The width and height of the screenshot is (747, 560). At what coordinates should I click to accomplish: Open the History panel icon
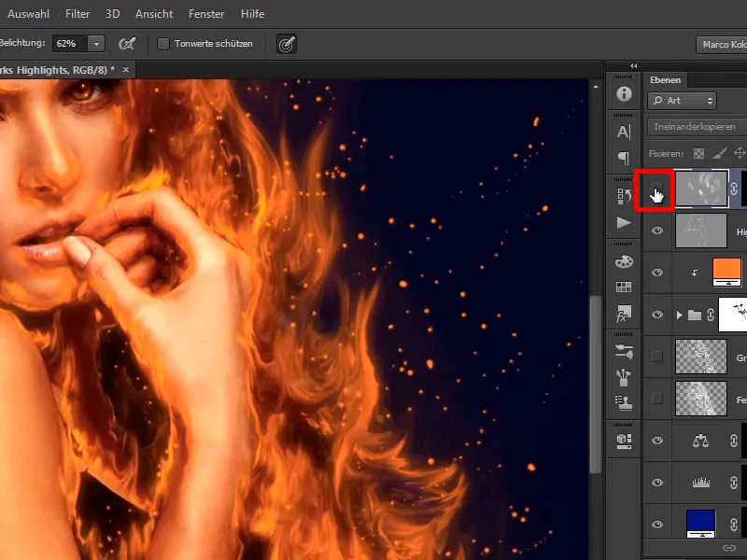(x=624, y=196)
